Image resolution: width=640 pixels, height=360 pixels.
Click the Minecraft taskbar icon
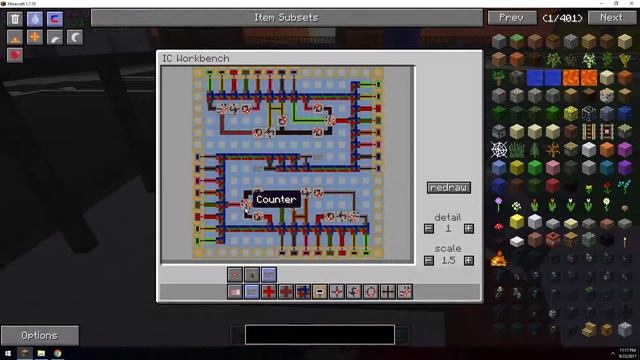tap(24, 353)
